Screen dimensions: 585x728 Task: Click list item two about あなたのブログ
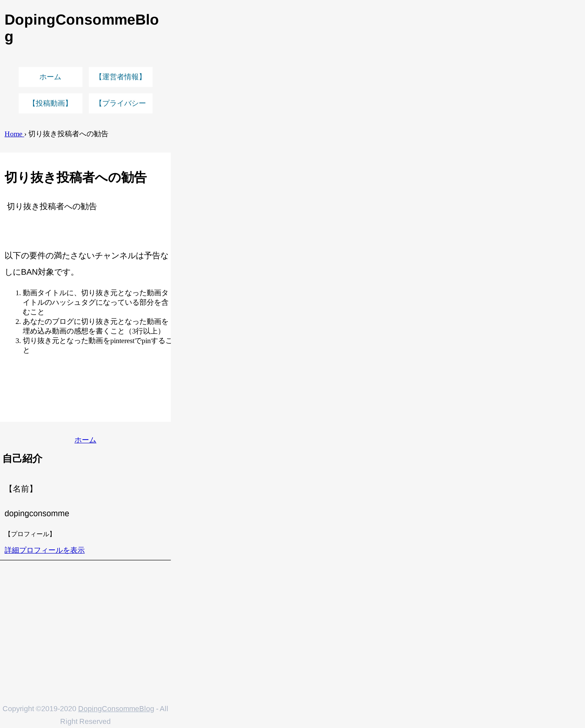coord(95,326)
